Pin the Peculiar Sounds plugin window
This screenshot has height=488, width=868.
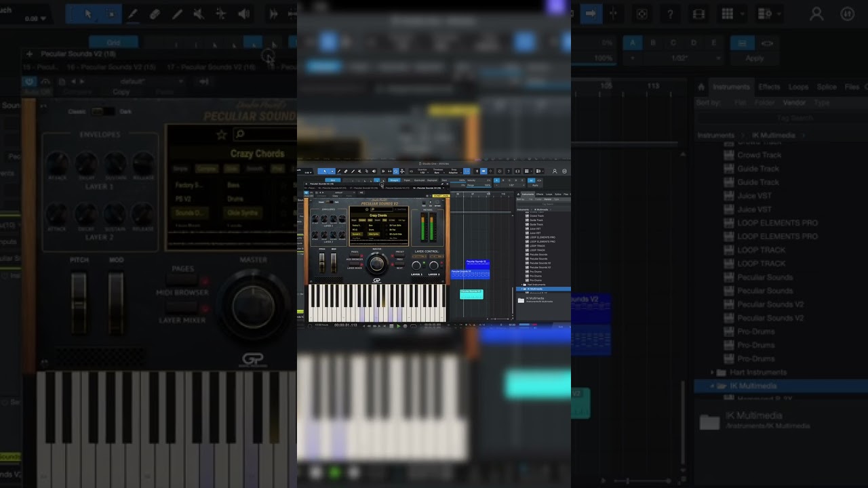coord(442,184)
